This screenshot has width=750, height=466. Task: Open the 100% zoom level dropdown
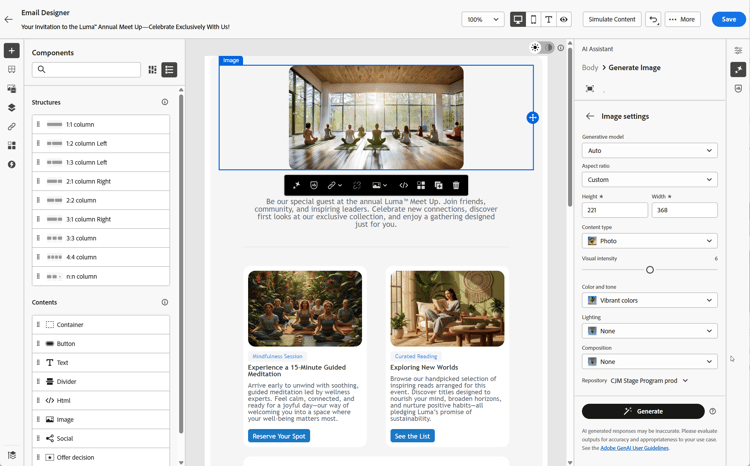483,19
